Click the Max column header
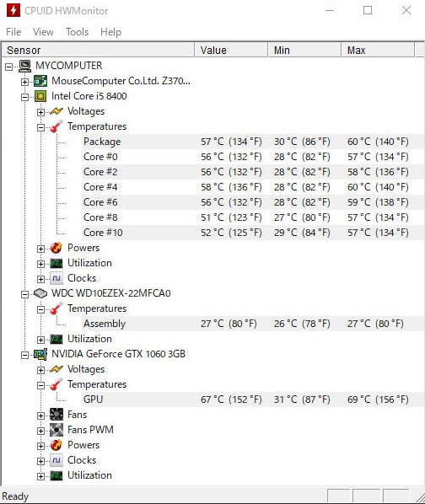The image size is (425, 504). (378, 50)
